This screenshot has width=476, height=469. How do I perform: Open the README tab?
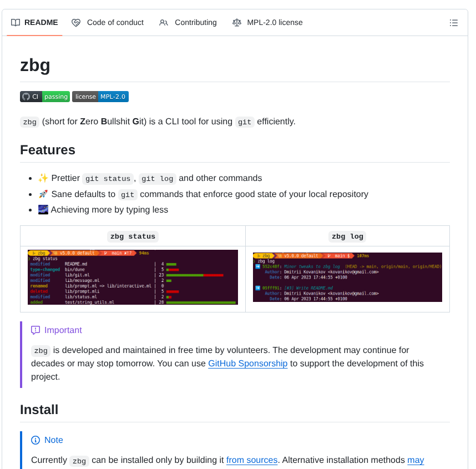(x=34, y=23)
